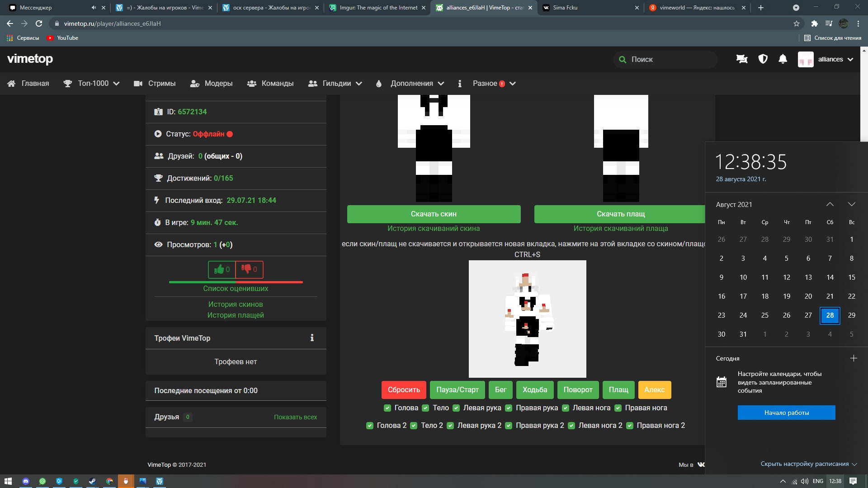
Task: Open the chat messages icon
Action: (741, 59)
